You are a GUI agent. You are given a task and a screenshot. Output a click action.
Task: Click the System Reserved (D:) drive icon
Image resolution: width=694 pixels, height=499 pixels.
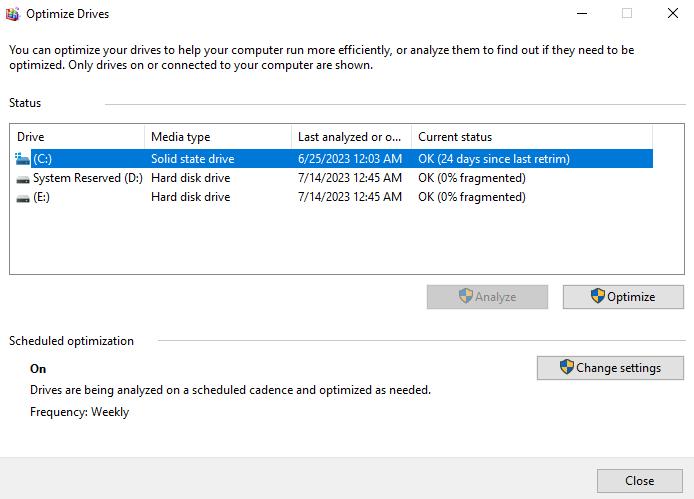[x=23, y=178]
